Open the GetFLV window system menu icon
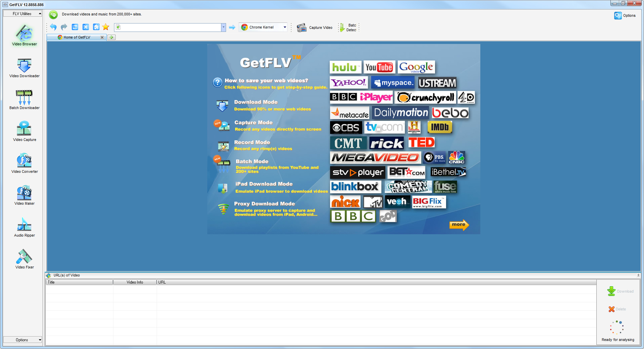 (x=5, y=4)
